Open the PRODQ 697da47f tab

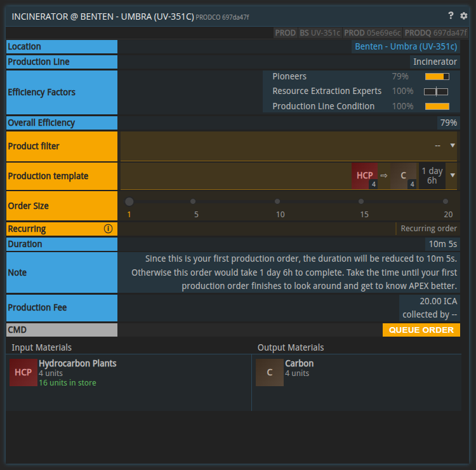[x=435, y=32]
